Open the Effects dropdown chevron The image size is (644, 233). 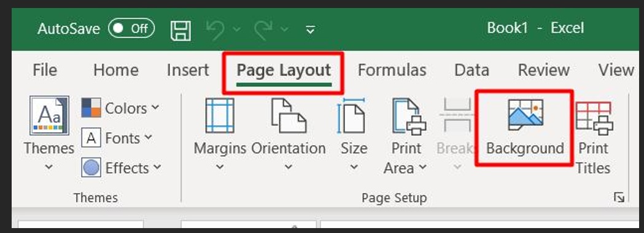pyautogui.click(x=157, y=167)
